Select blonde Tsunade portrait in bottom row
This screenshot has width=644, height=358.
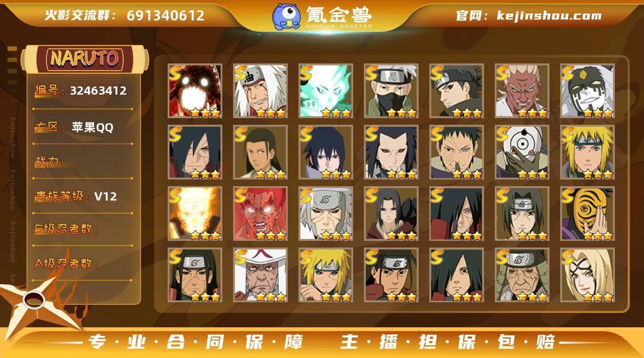point(588,275)
